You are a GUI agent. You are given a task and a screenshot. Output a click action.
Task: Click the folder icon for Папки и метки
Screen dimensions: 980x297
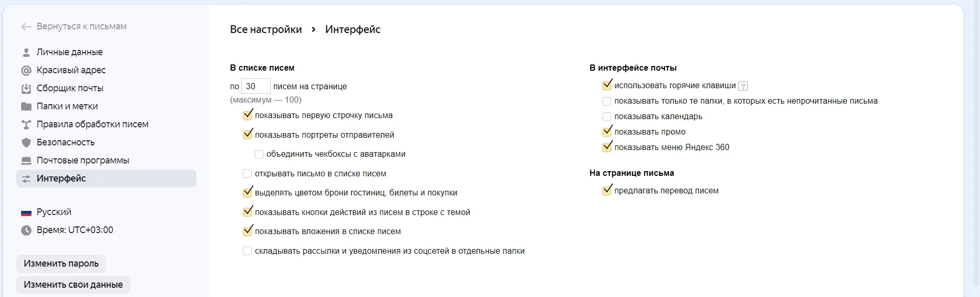(26, 106)
